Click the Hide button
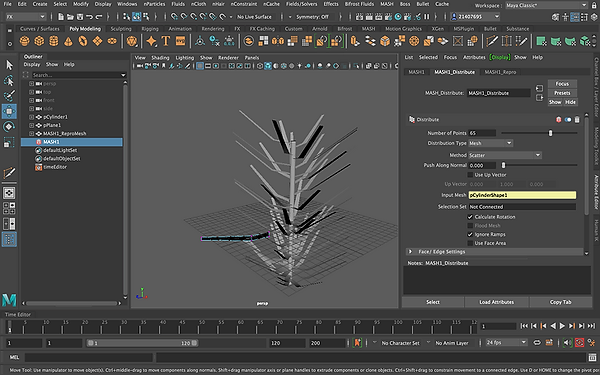This screenshot has width=600, height=375. [570, 102]
